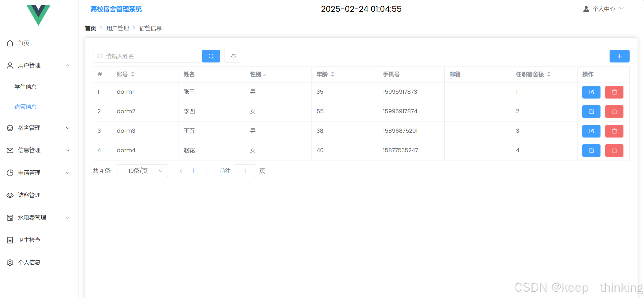
Task: Delete the dorm2 row record
Action: click(x=614, y=112)
